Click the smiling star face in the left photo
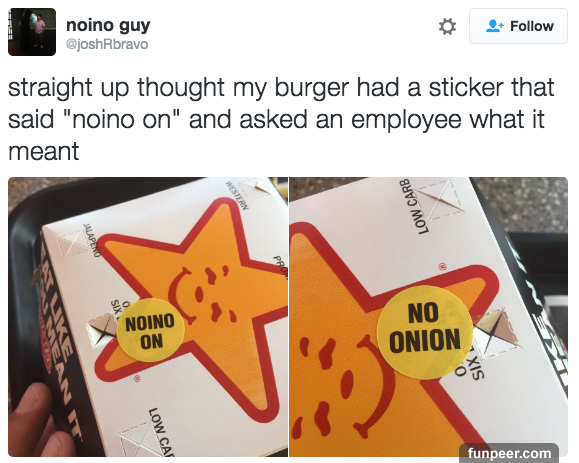 coord(203,295)
